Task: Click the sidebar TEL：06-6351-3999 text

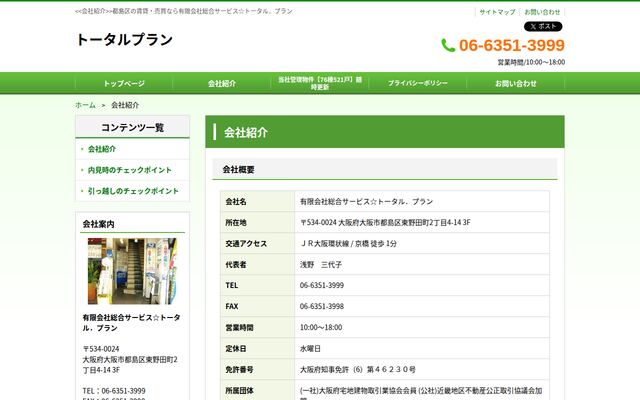Action: click(114, 391)
